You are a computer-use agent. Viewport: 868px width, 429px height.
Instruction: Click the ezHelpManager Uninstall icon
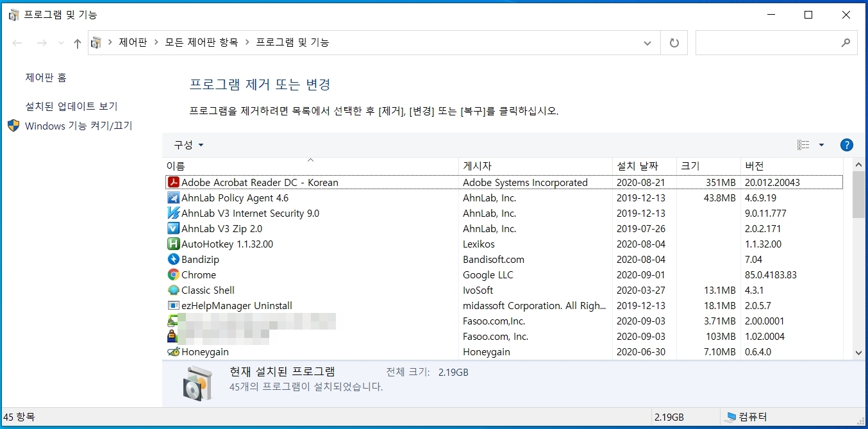pos(173,306)
